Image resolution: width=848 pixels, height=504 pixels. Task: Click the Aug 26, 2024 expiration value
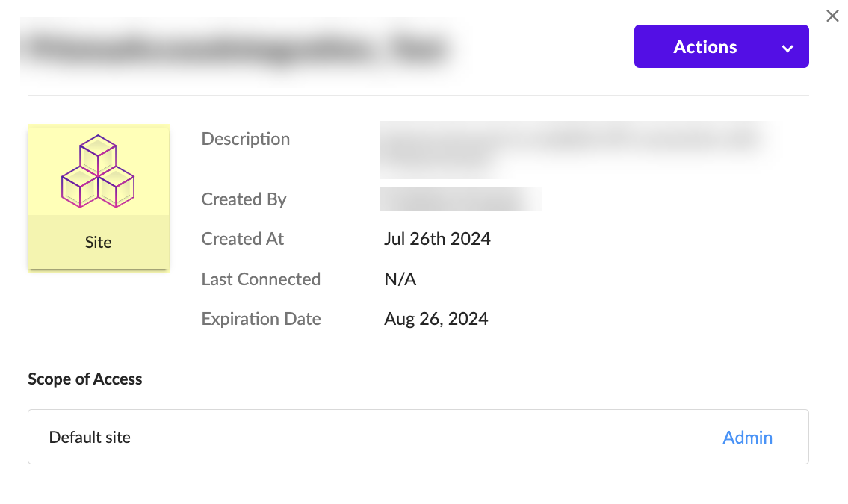[x=436, y=319]
